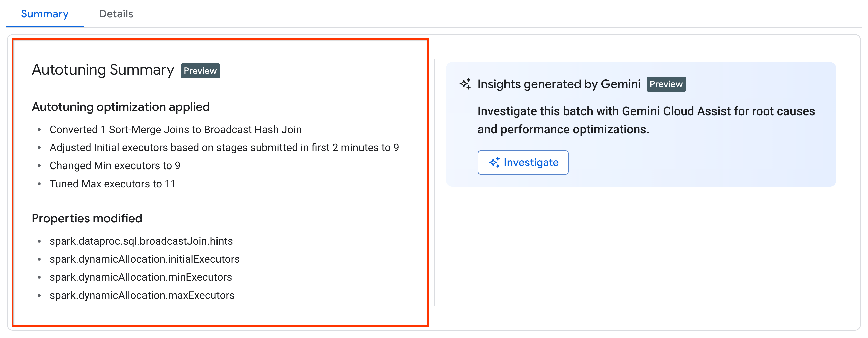Switch to the Details tab
This screenshot has width=868, height=338.
[116, 14]
